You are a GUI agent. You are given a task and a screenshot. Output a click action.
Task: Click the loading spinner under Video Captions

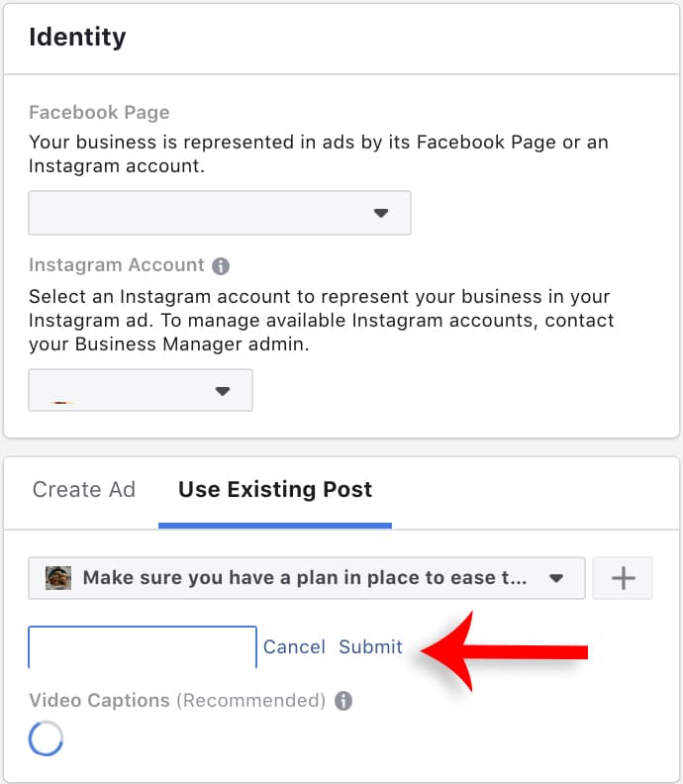(47, 738)
